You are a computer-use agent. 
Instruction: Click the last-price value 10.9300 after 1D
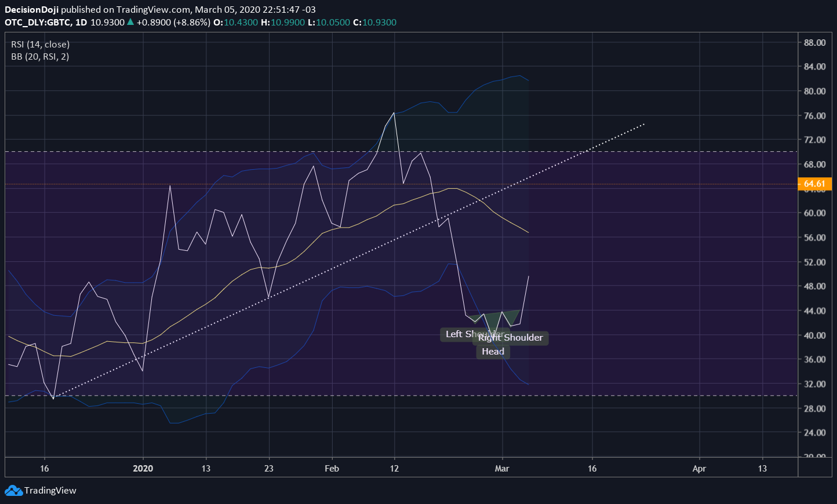pos(108,23)
